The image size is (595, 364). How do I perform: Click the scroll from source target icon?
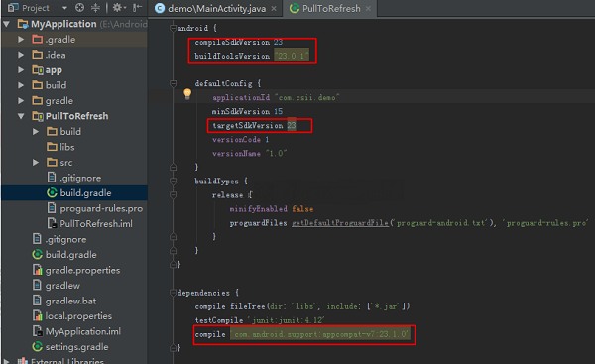79,8
